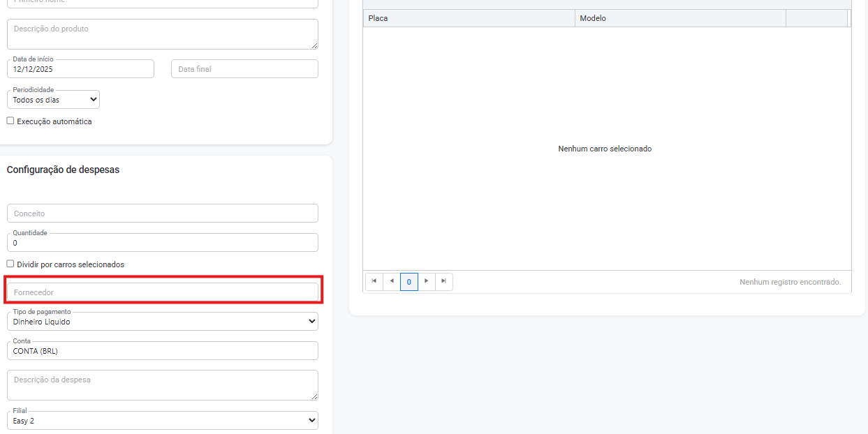The height and width of the screenshot is (434, 868).
Task: Click the Conta field showing CONTA (BRL)
Action: pyautogui.click(x=162, y=351)
